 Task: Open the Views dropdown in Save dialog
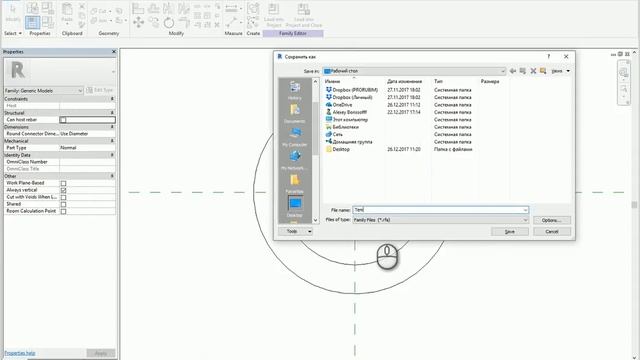point(561,71)
